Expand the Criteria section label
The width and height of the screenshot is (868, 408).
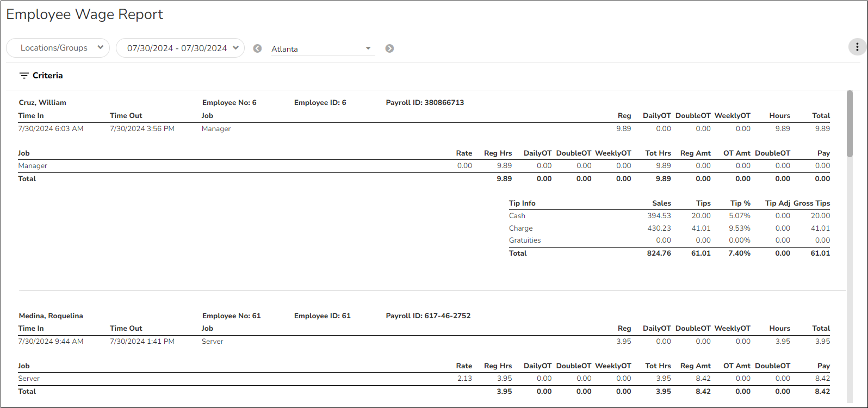[48, 76]
